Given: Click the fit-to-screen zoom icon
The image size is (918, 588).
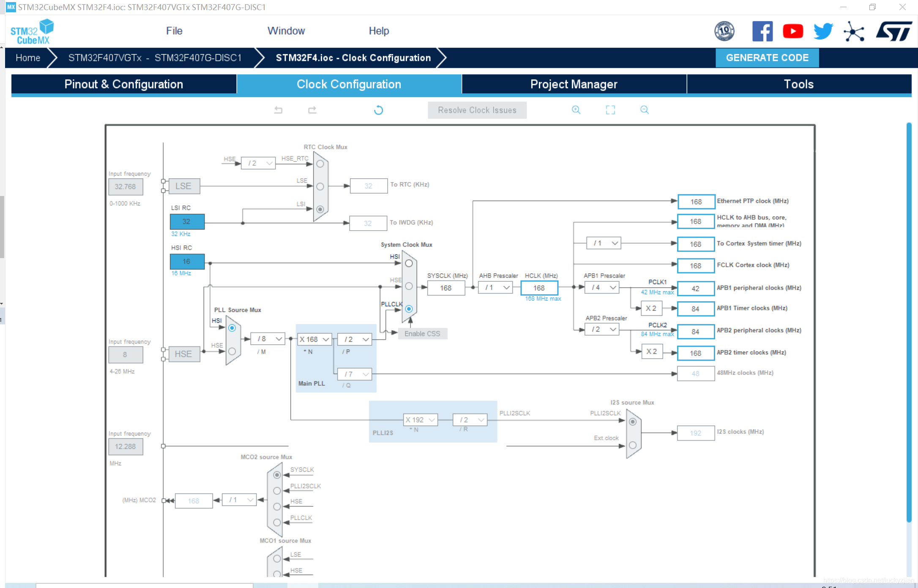Looking at the screenshot, I should pos(610,110).
